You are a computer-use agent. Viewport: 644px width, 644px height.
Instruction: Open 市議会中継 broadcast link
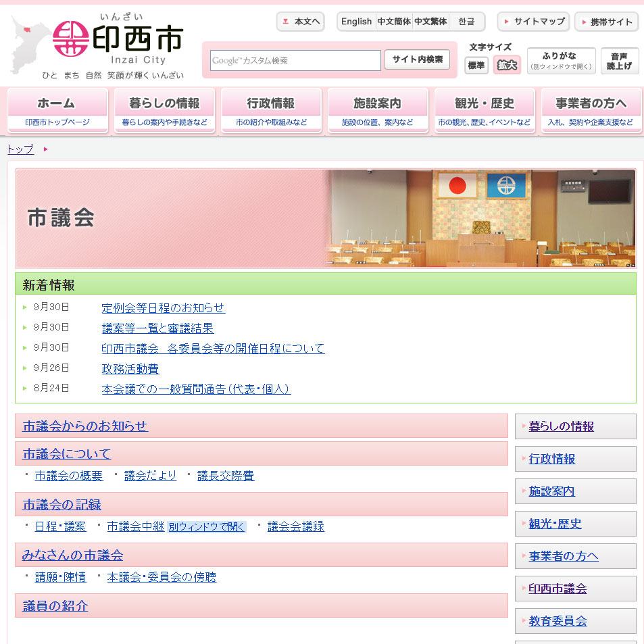(135, 526)
